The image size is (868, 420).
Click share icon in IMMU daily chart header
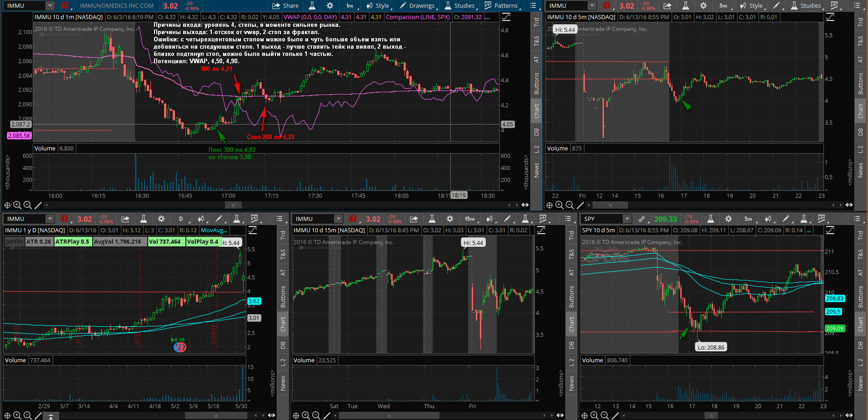[x=125, y=219]
